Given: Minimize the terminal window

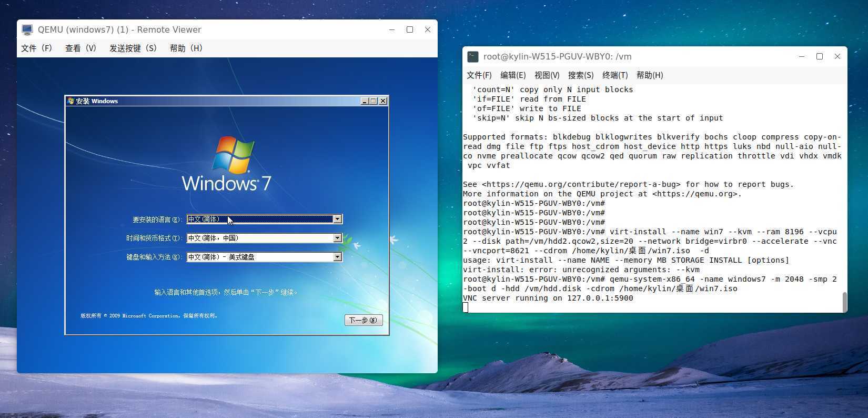Looking at the screenshot, I should [802, 56].
